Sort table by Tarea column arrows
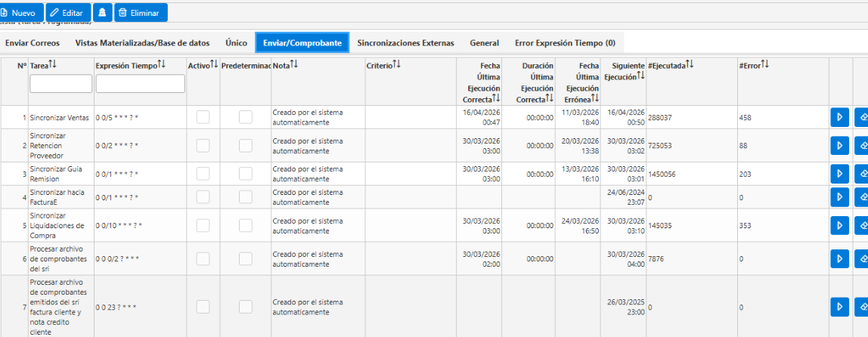Screen dimensions: 868x337 click(x=53, y=65)
